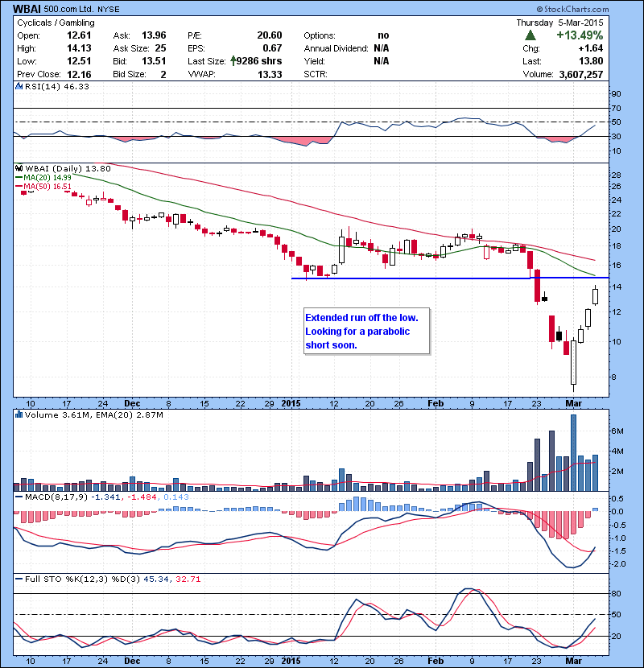Click the -2.0 label on the MACD axis
Screen dimensions: 644x668
tap(617, 563)
